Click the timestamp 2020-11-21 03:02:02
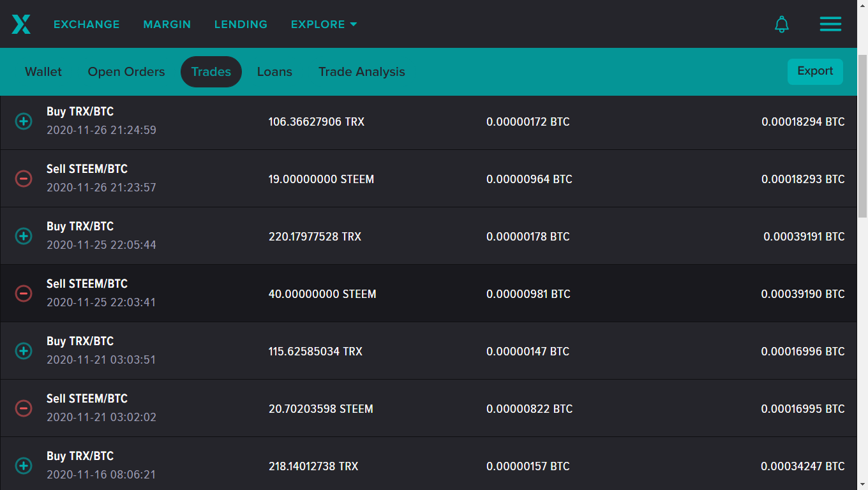868x490 pixels. point(101,417)
